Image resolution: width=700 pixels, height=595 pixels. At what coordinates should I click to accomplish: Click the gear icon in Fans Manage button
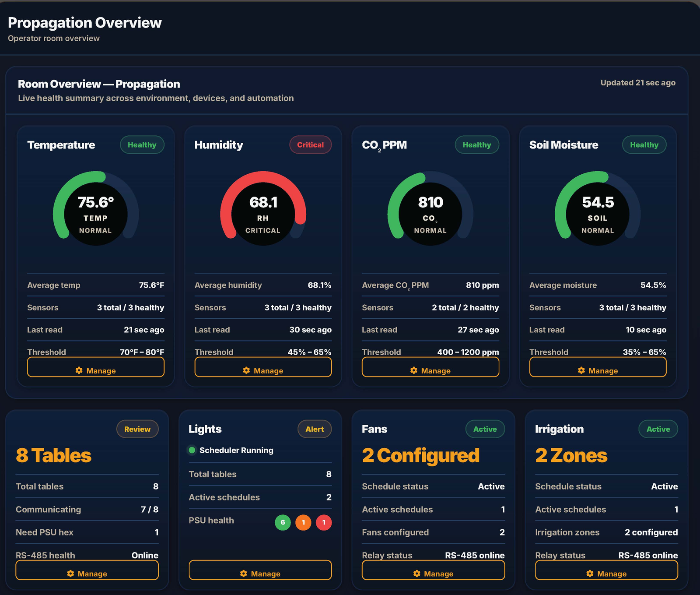[416, 574]
